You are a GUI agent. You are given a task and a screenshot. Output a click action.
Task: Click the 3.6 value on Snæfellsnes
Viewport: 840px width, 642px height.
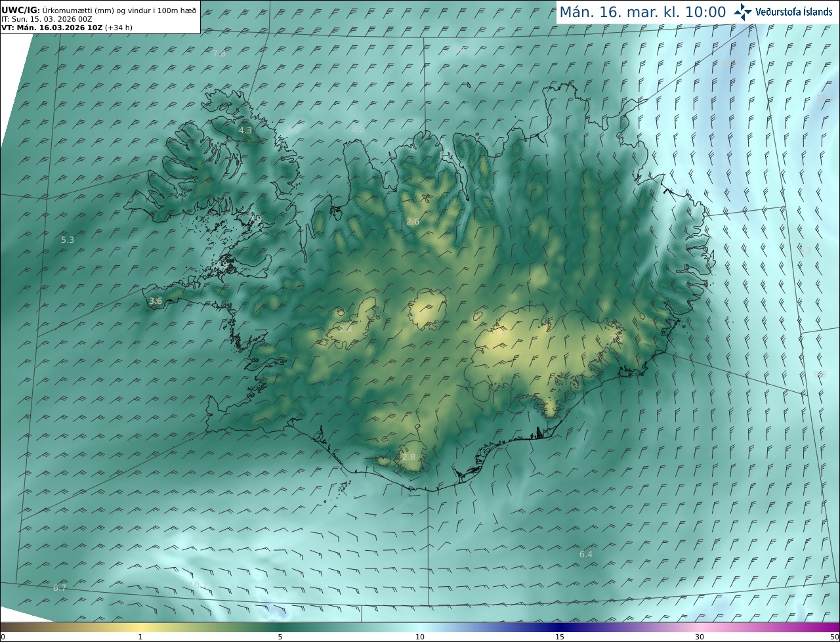(x=156, y=301)
